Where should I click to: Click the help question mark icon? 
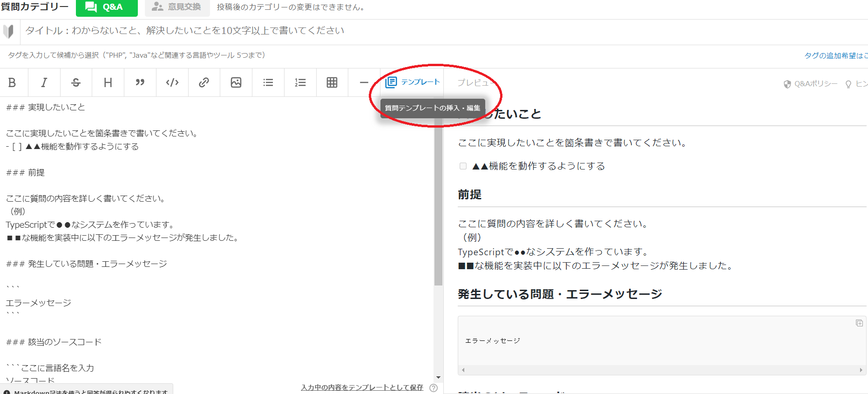pos(434,388)
